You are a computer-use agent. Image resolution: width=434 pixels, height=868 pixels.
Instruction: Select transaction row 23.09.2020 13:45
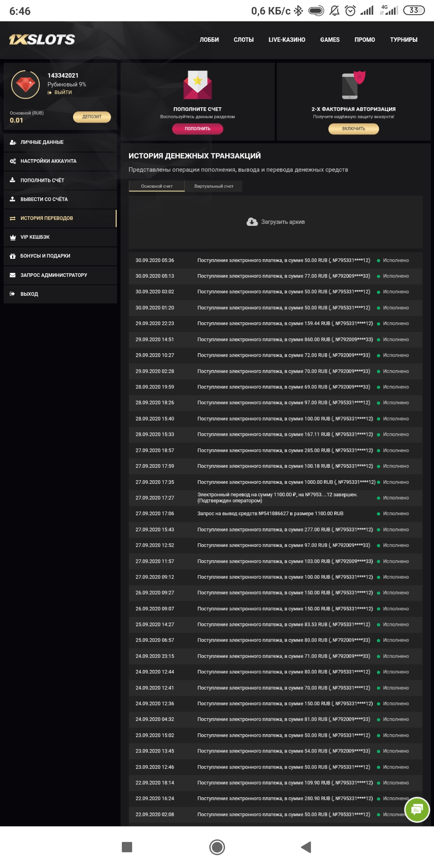(276, 751)
